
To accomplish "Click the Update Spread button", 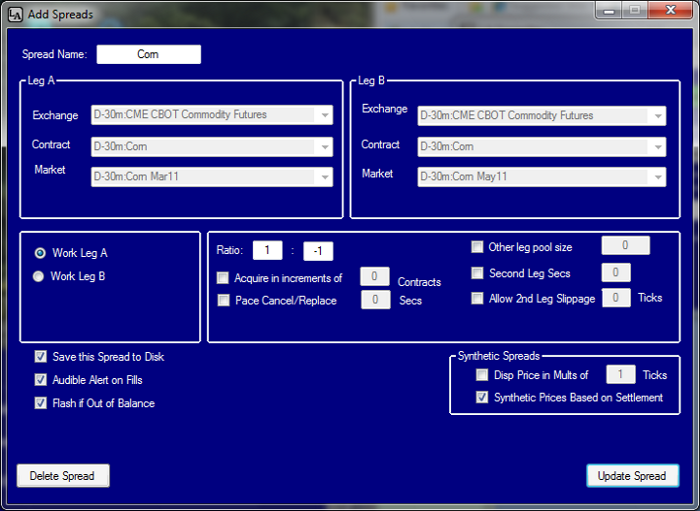I will (x=632, y=476).
